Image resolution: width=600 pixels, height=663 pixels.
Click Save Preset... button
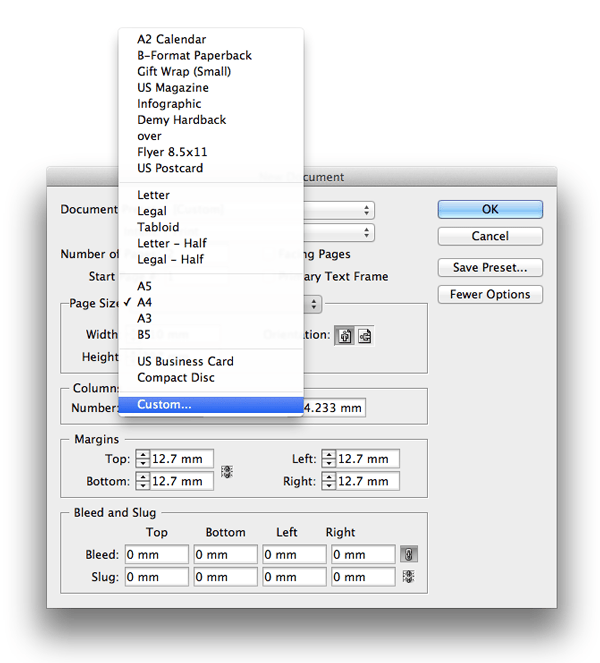[490, 268]
